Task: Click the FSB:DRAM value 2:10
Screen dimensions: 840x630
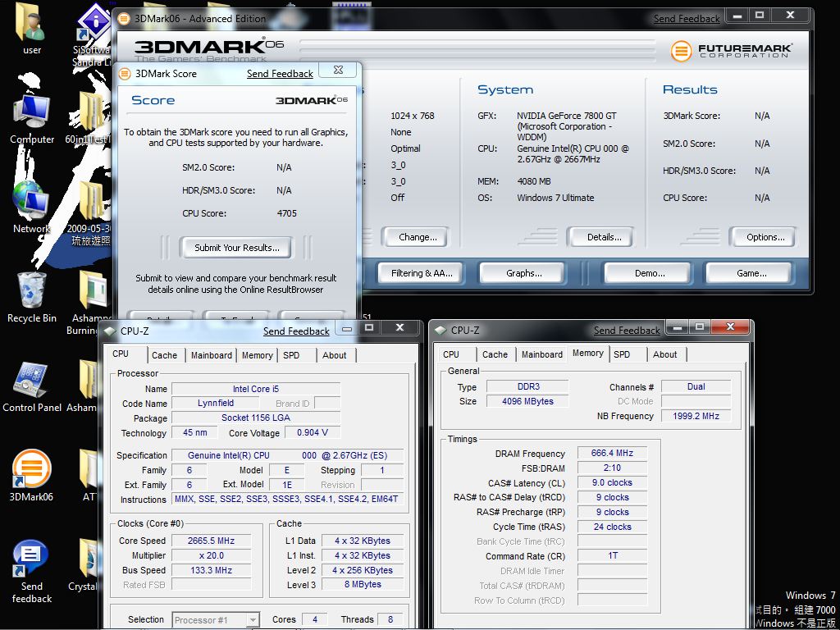Action: click(x=612, y=468)
